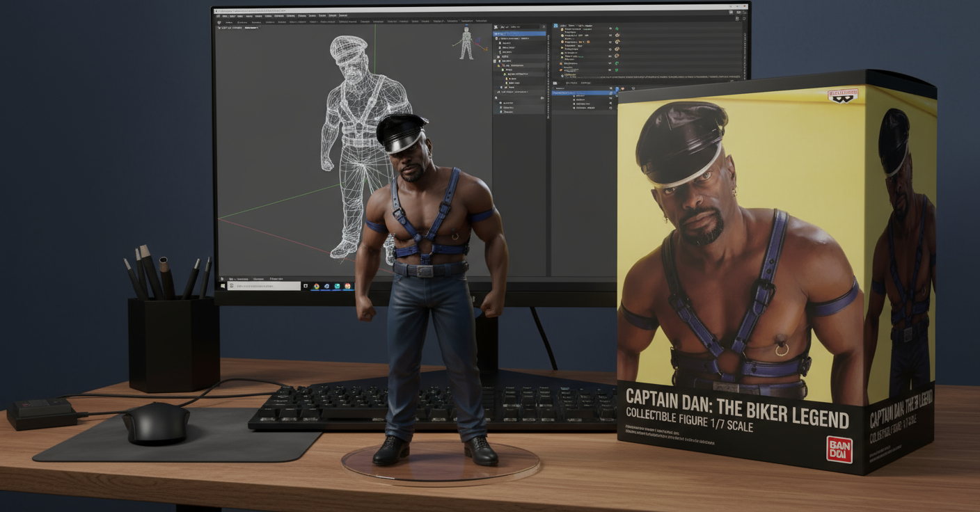Screen dimensions: 980x512
Task: Click blue icon heading the upper-right list panel
Action: pos(555,26)
